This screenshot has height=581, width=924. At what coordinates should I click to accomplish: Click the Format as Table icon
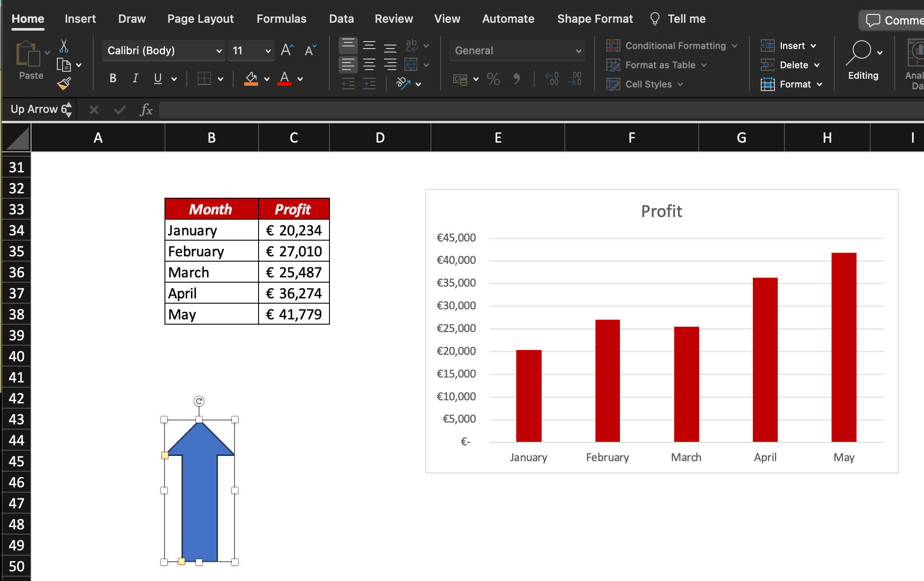614,65
